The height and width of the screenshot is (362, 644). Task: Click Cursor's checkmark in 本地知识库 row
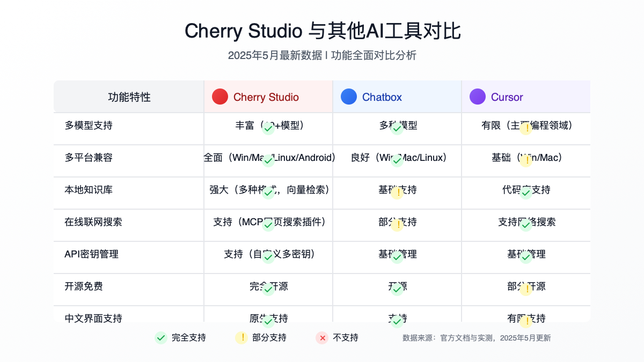pyautogui.click(x=526, y=193)
